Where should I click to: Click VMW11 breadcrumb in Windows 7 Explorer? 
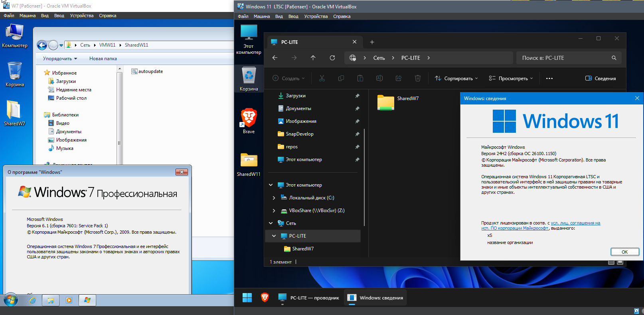(107, 45)
